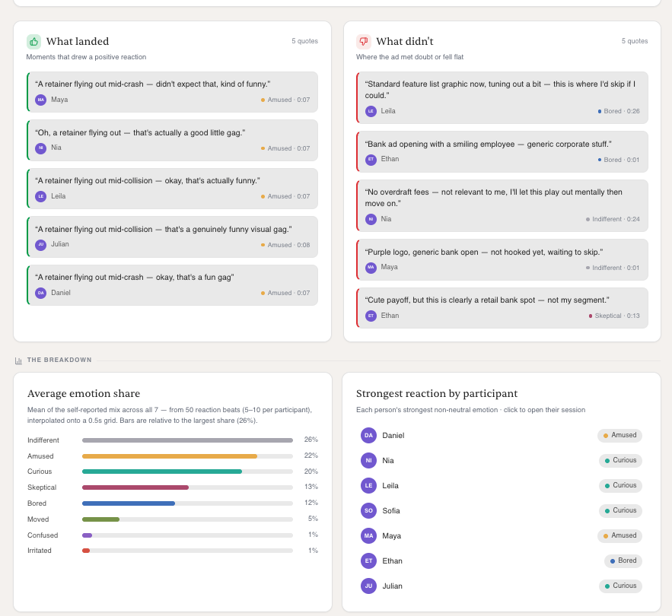Open Maya's session from the participant list

pos(502,535)
